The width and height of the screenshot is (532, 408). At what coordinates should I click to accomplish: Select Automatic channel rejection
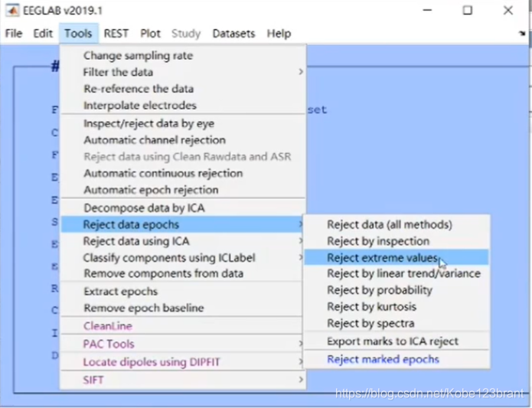(183, 140)
